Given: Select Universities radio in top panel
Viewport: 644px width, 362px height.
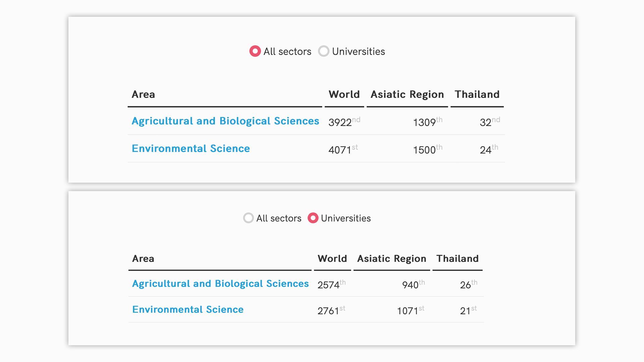Looking at the screenshot, I should click(324, 51).
